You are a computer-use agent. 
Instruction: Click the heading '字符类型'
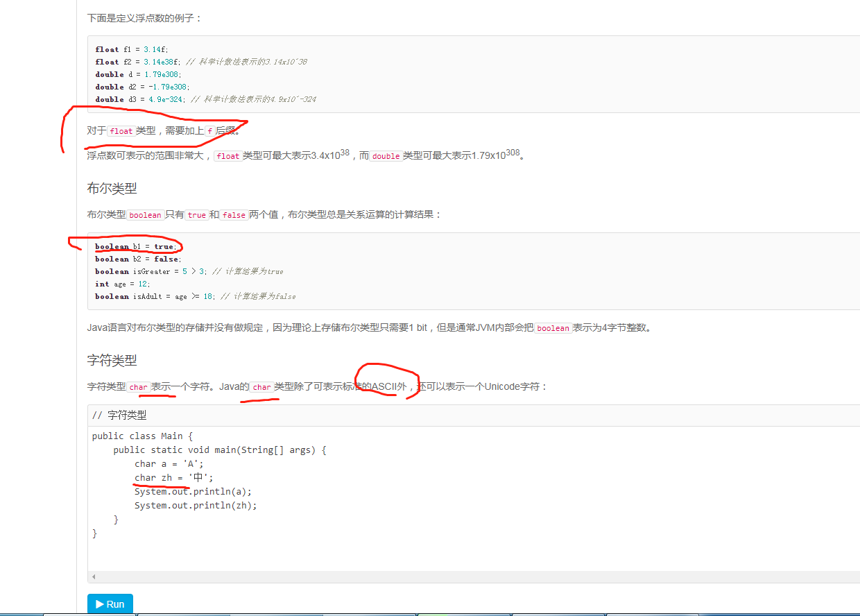click(112, 360)
